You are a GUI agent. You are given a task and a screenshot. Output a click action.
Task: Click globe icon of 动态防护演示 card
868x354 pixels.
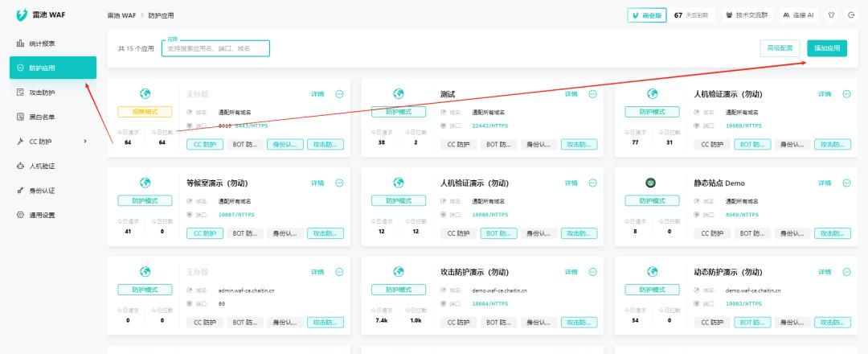653,271
